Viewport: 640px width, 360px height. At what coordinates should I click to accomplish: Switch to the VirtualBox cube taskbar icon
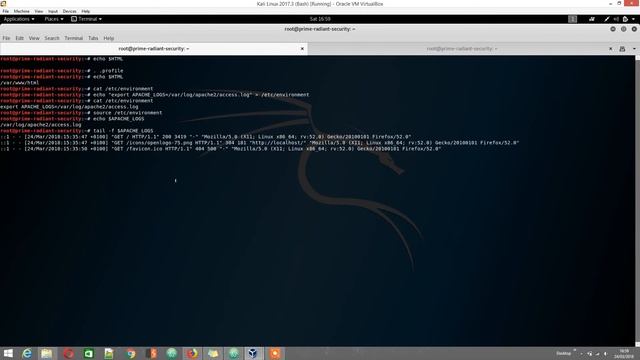253,353
